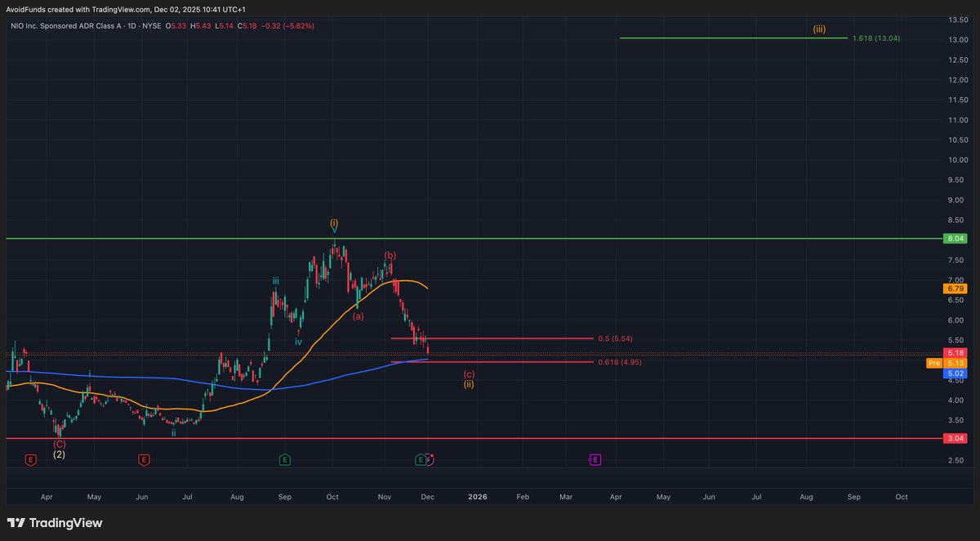Select the orange (i) wave label at peak
This screenshot has height=541, width=980.
tap(334, 222)
